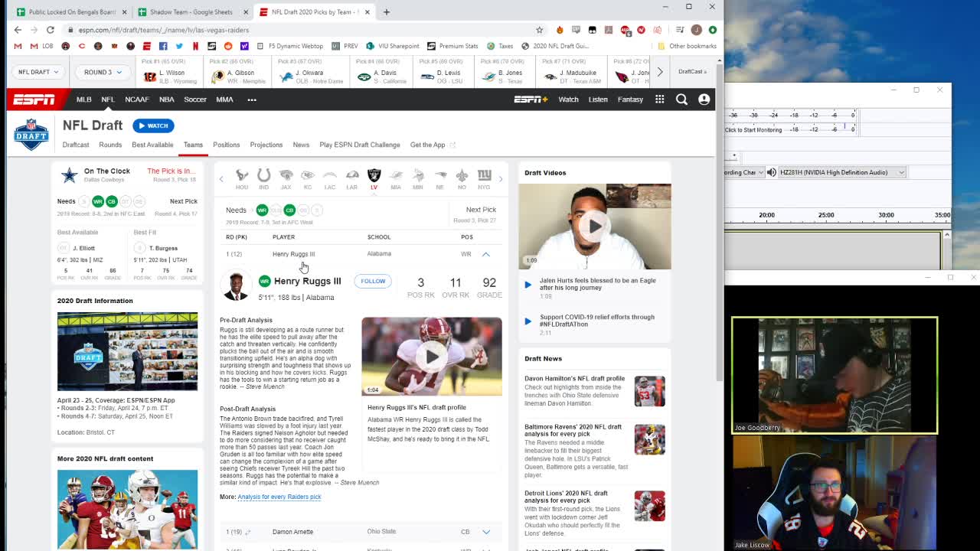Viewport: 980px width, 551px height.
Task: Select the Minnesota Vikings team logo
Action: coord(418,175)
